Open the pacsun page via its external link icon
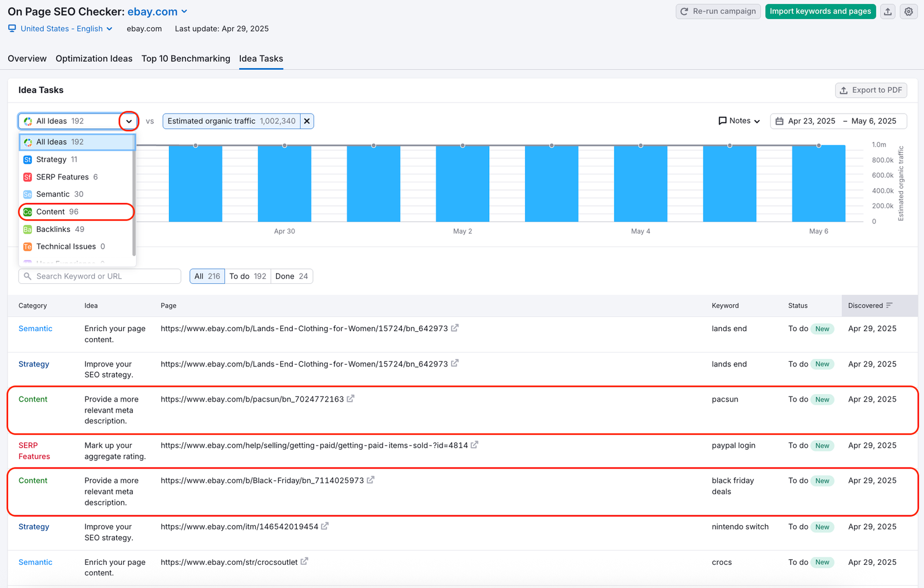The width and height of the screenshot is (924, 588). 351,398
